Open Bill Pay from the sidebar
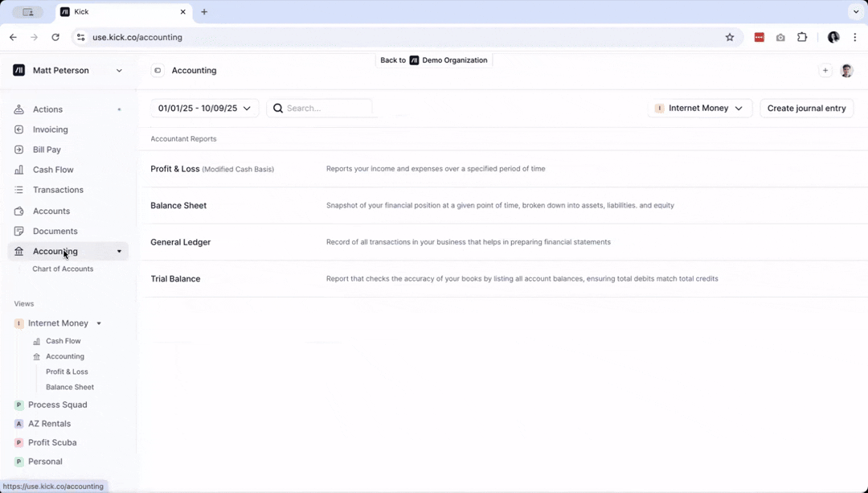 click(18, 150)
